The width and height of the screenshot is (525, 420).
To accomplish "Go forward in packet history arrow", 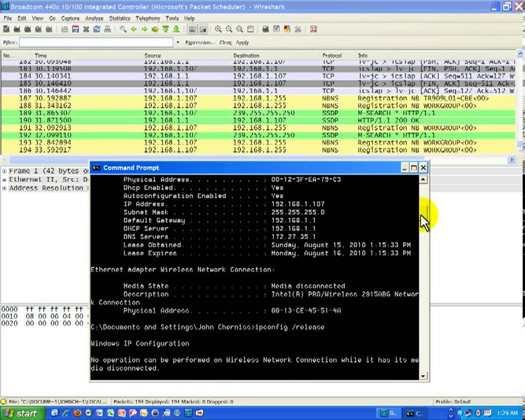I will (144, 30).
